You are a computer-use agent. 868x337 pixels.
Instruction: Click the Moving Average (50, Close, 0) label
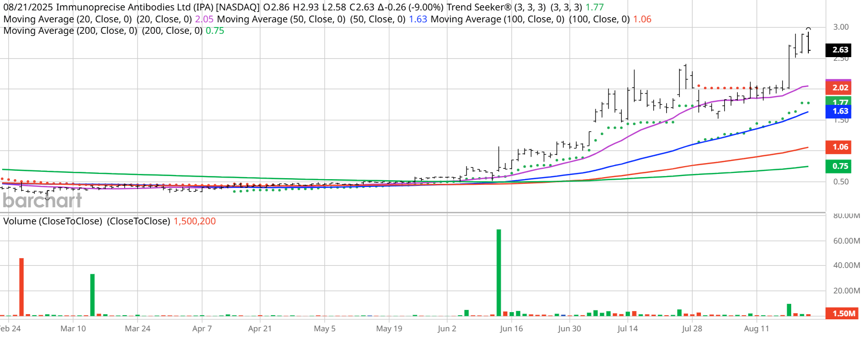pyautogui.click(x=281, y=19)
